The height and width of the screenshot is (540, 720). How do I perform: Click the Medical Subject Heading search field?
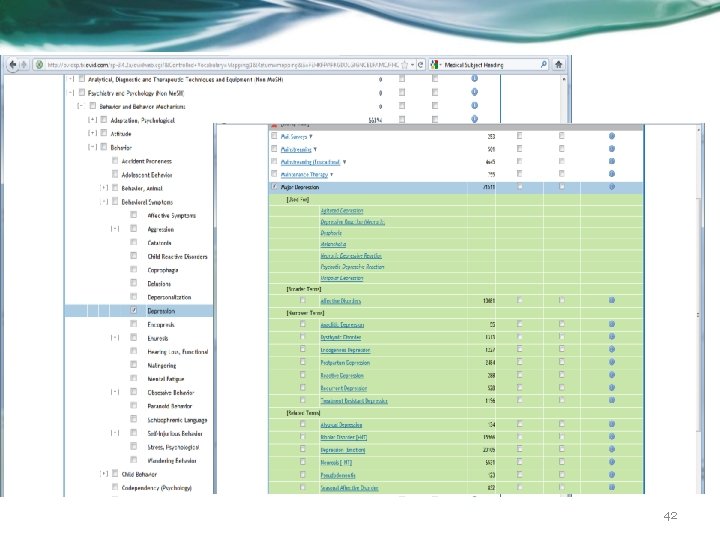489,65
